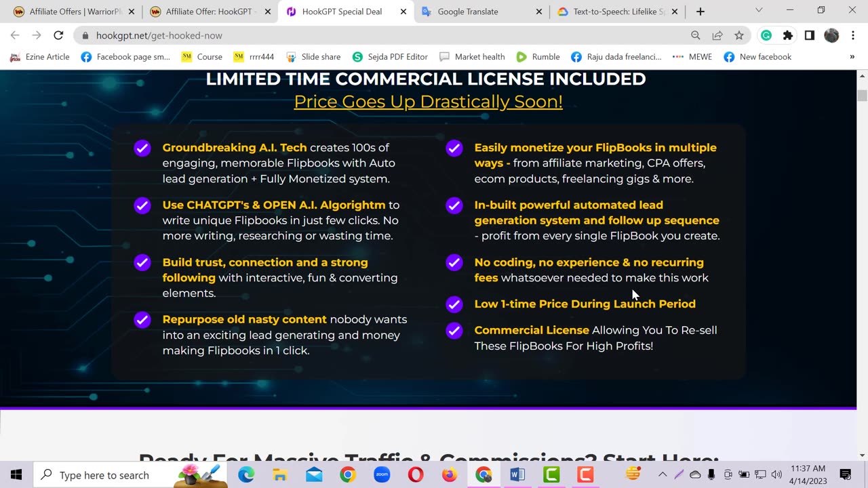Open the volume control in tray
This screenshot has width=868, height=488.
(x=776, y=474)
